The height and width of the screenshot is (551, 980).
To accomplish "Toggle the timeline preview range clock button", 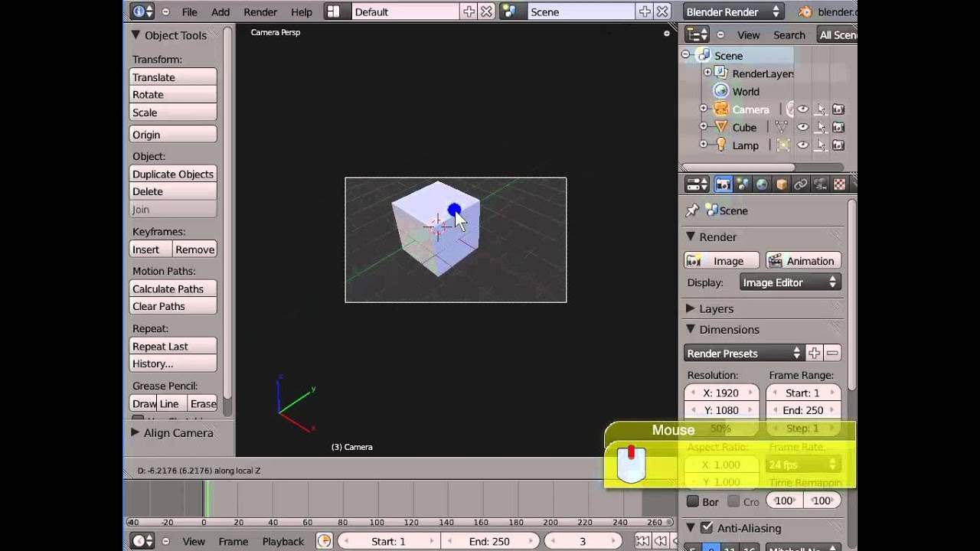I will (325, 541).
